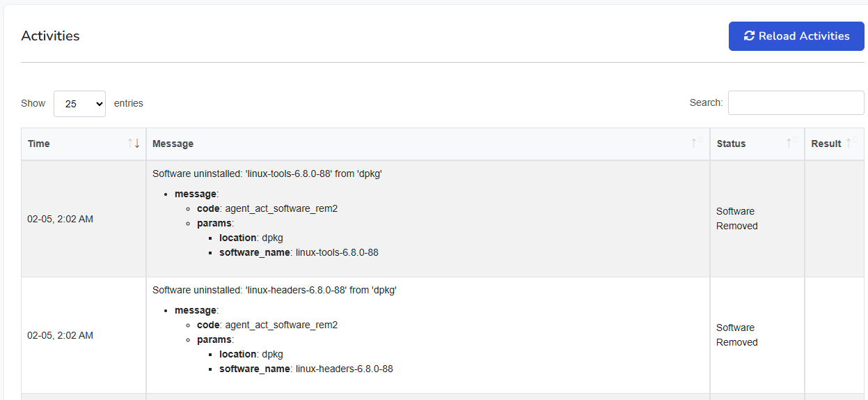Image resolution: width=868 pixels, height=400 pixels.
Task: Open the Show entries count dropdown
Action: click(79, 103)
